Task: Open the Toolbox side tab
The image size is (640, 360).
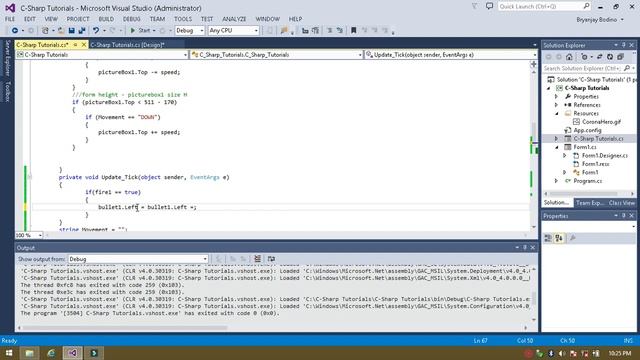Action: click(x=7, y=91)
